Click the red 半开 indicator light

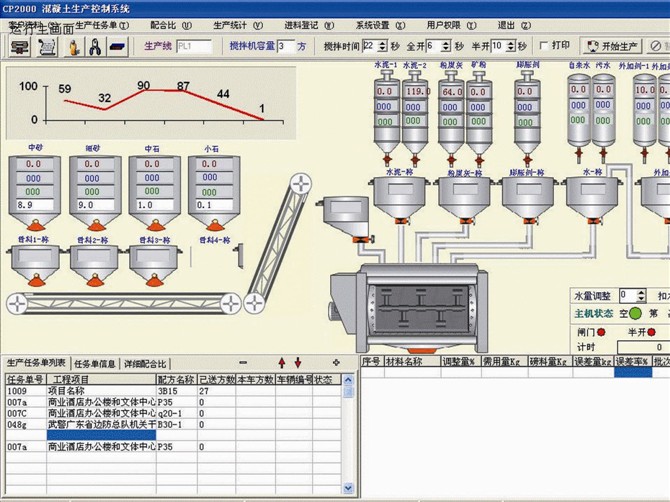click(651, 332)
